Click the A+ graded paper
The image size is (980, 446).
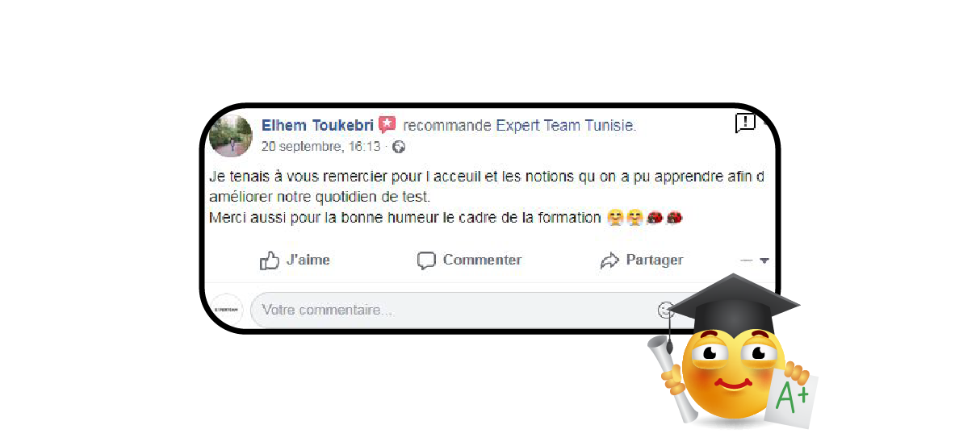[794, 398]
